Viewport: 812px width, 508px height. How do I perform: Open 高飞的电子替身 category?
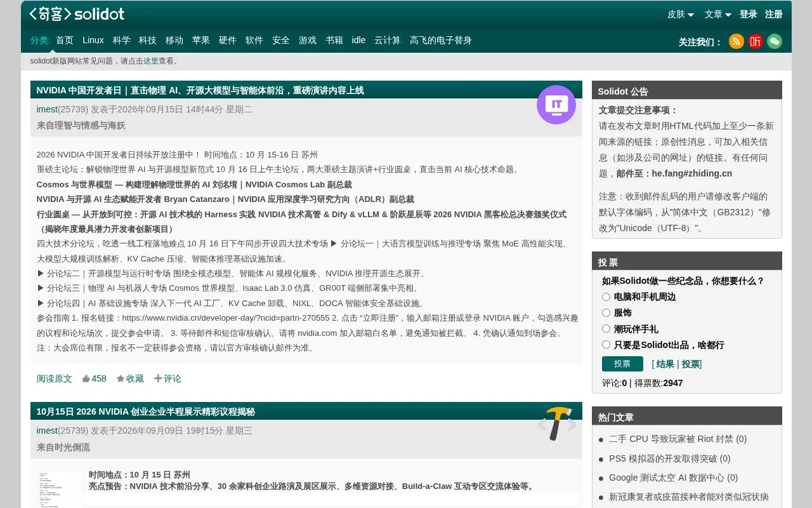pos(441,40)
